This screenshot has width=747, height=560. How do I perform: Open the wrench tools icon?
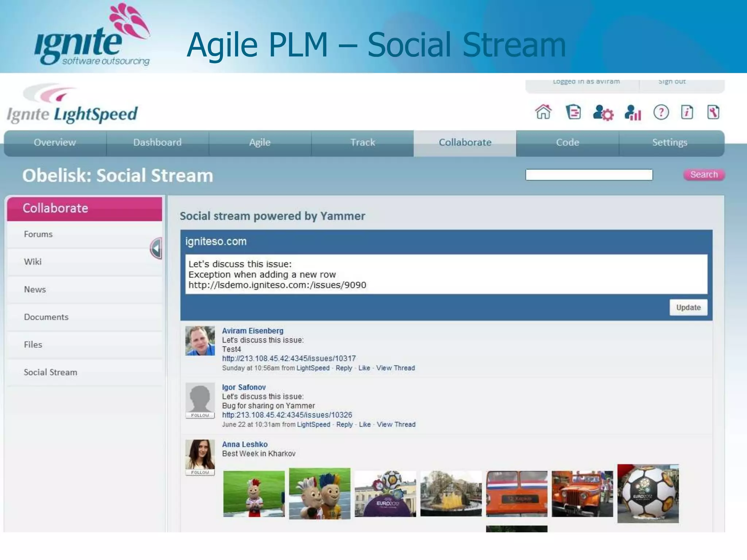pos(713,112)
